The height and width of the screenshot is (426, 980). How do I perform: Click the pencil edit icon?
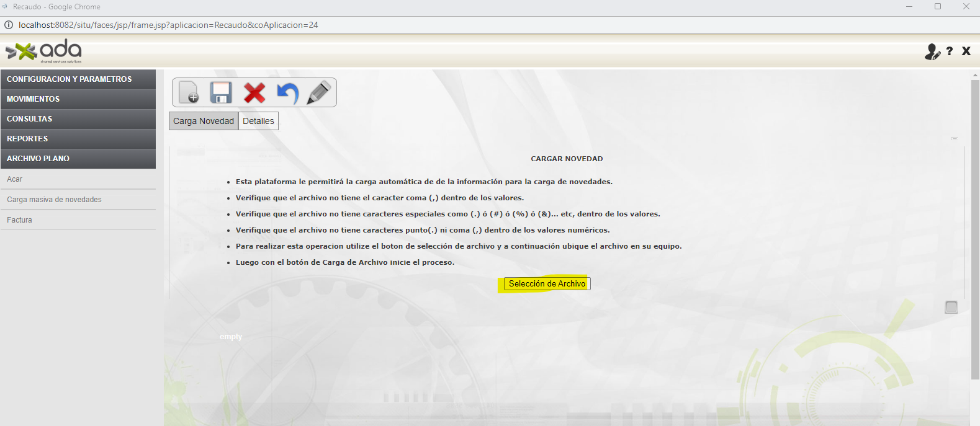[319, 92]
